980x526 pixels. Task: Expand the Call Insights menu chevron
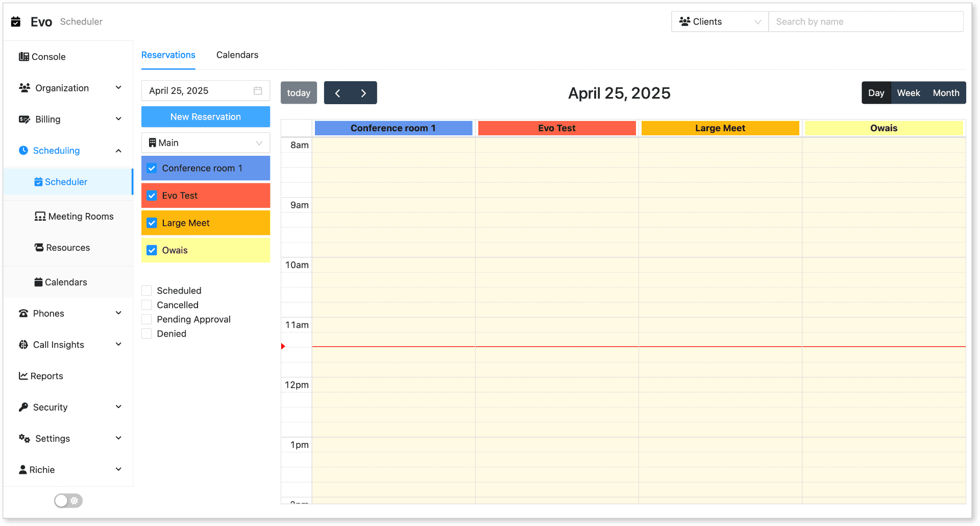click(x=118, y=344)
